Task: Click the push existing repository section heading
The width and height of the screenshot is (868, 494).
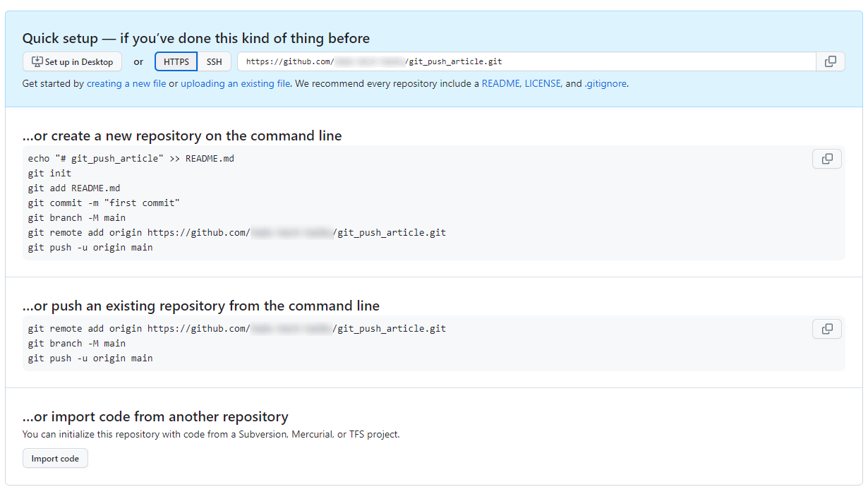Action: click(201, 306)
